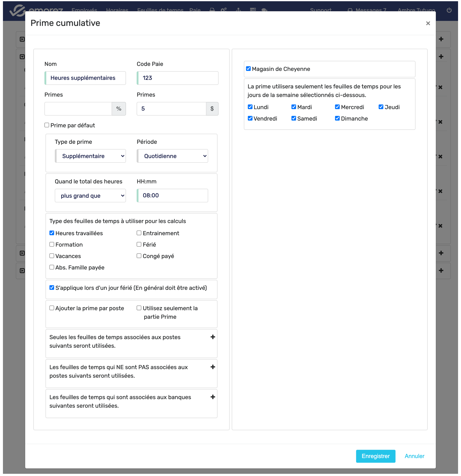
Task: Click the $ suffix of the Primes field
Action: (x=212, y=109)
